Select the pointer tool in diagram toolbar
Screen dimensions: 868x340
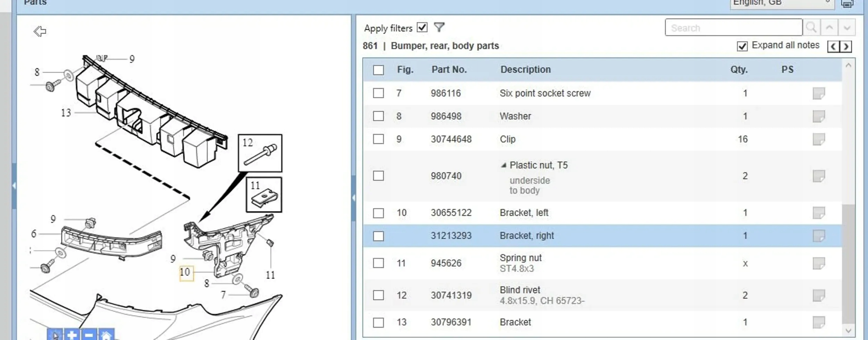pyautogui.click(x=55, y=335)
